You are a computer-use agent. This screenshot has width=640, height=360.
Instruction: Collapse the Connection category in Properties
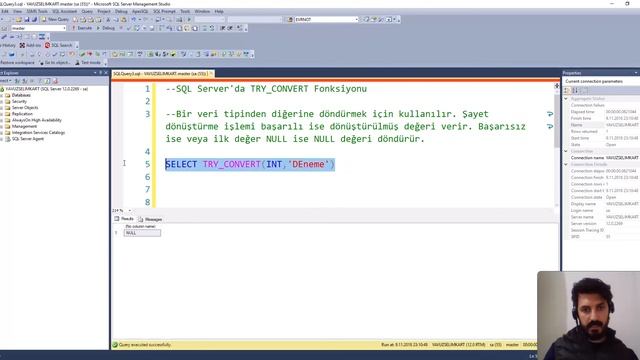point(566,151)
